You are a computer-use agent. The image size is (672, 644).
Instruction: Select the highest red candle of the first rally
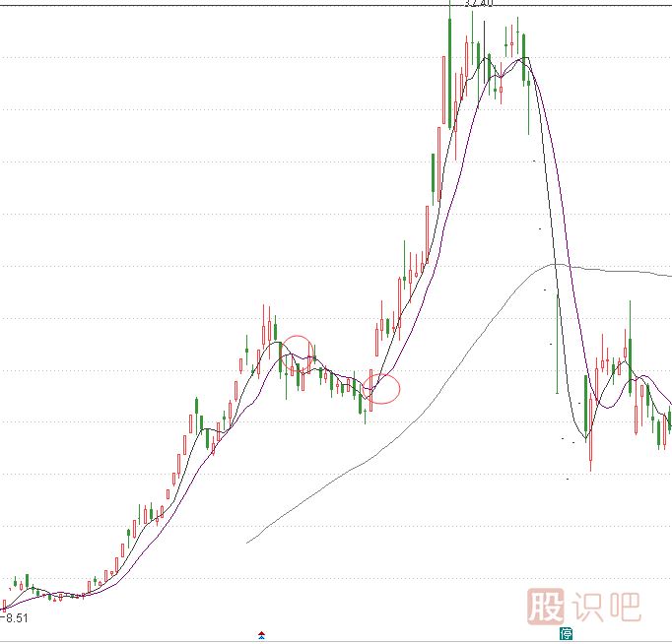click(x=264, y=332)
